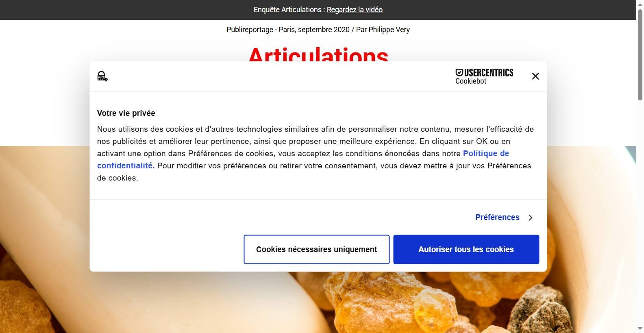Expand Préférences using the chevron arrow
644x333 pixels.
click(x=530, y=218)
